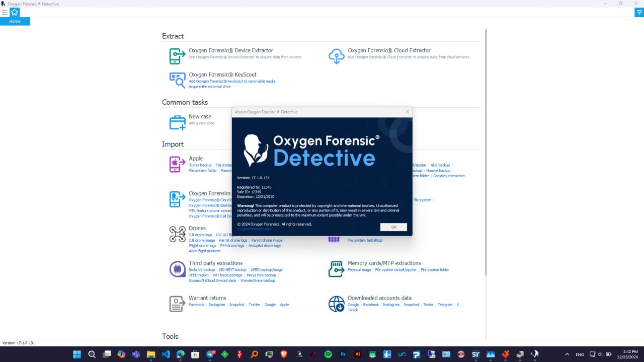This screenshot has height=362, width=644.
Task: Open Visual Studio Code from taskbar
Action: 166,354
